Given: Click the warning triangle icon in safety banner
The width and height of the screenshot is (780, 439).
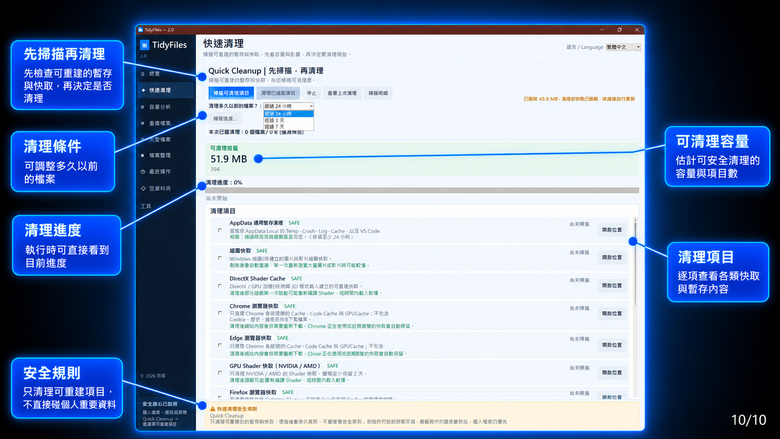Looking at the screenshot, I should (212, 409).
